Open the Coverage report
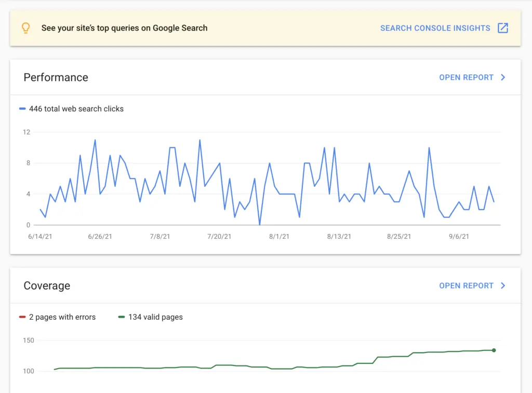Viewport: 532px width, 393px height. pyautogui.click(x=466, y=286)
